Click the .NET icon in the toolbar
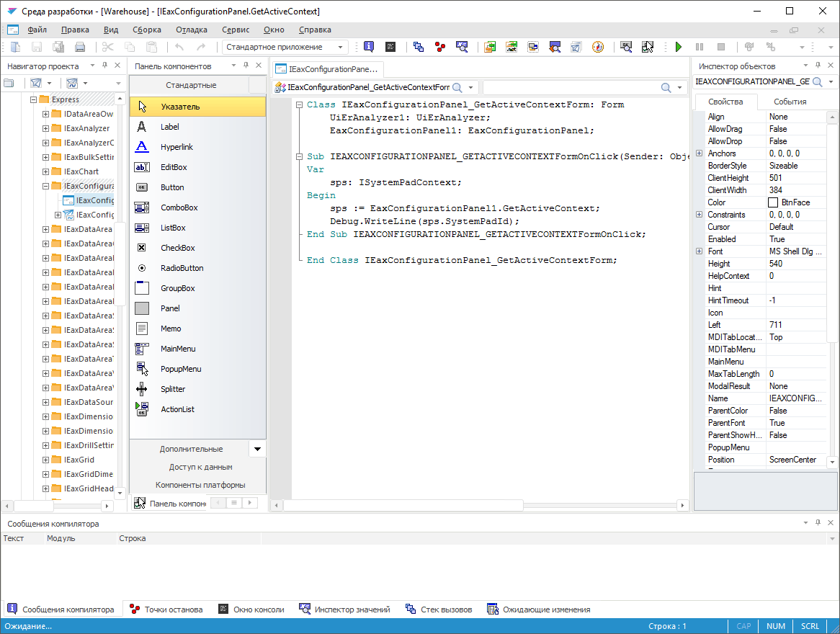This screenshot has width=840, height=634. click(511, 47)
